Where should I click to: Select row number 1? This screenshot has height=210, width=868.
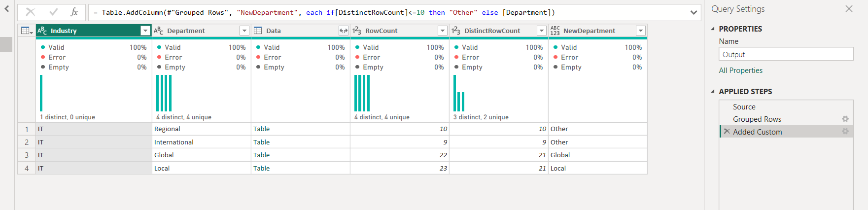tap(27, 129)
